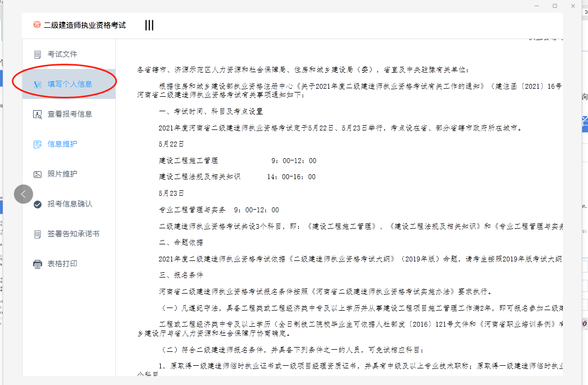
Task: Open the 考试文件 menu item
Action: pyautogui.click(x=62, y=55)
